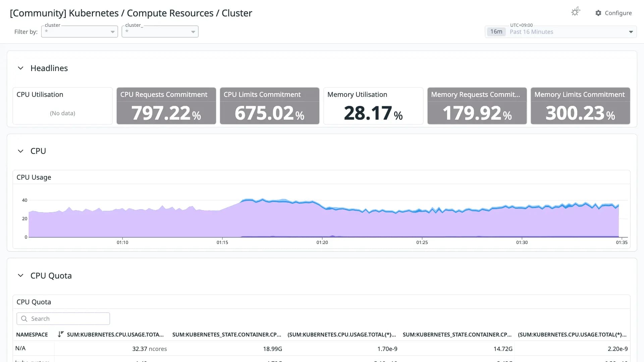This screenshot has height=362, width=644.
Task: Click the CPU Quota table widget title
Action: [34, 302]
